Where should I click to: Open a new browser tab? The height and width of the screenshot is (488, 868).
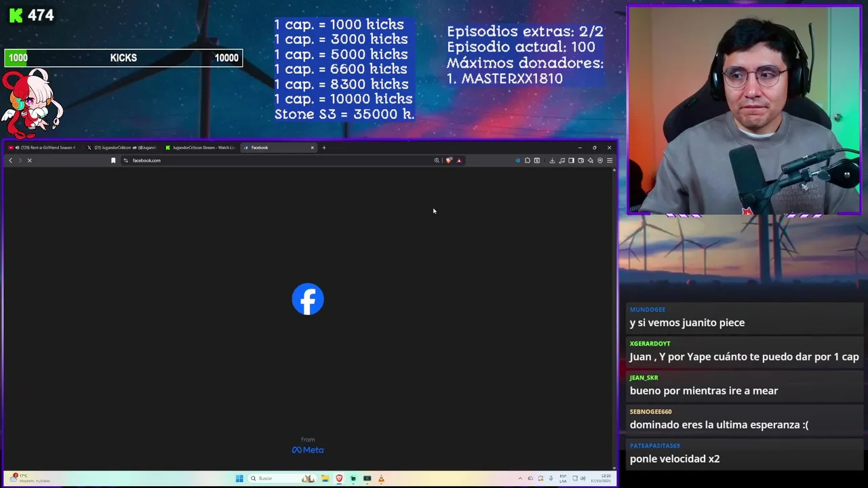click(324, 147)
